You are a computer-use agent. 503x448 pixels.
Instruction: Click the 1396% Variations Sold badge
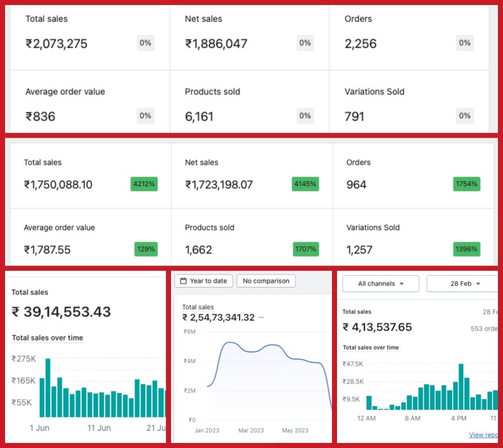(467, 249)
